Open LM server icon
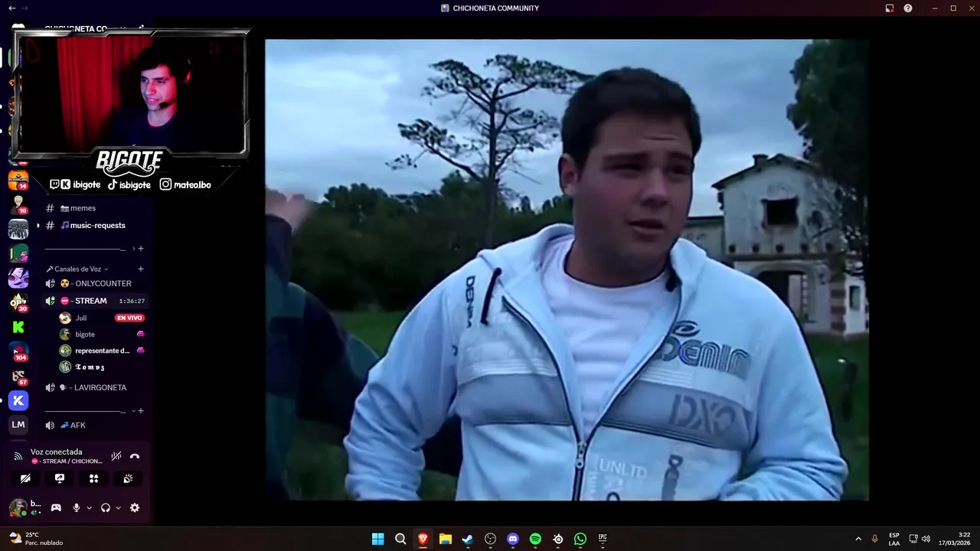The image size is (980, 551). (x=18, y=425)
